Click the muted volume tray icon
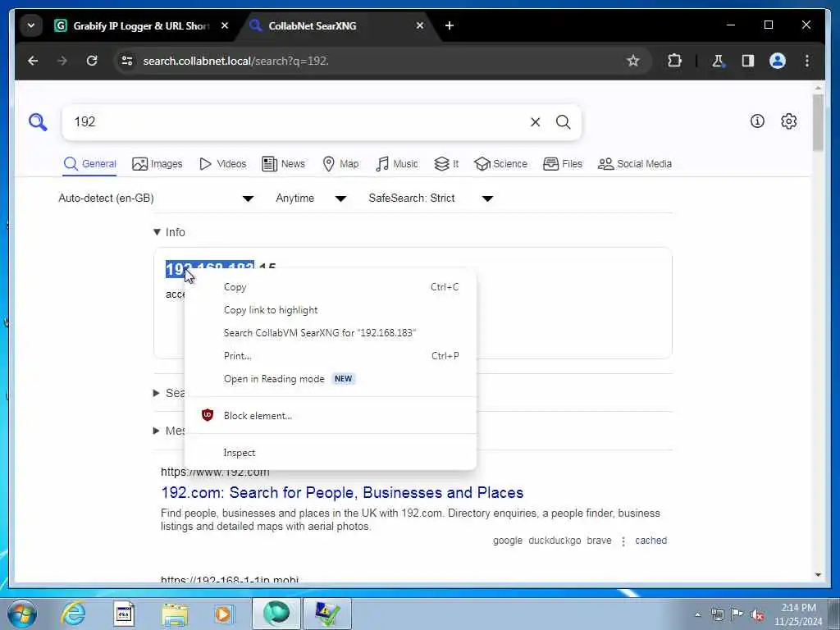Image resolution: width=840 pixels, height=630 pixels. pos(757,614)
